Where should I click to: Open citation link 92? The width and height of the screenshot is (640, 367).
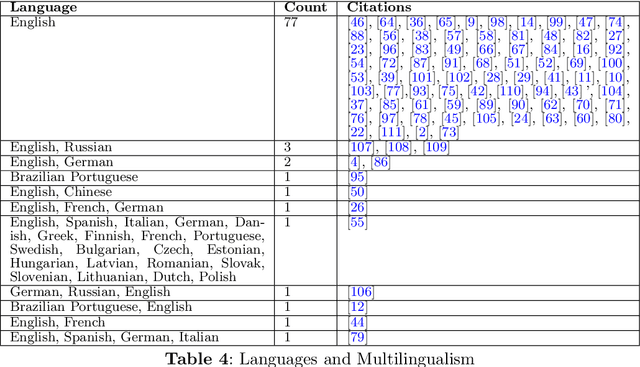pos(615,49)
